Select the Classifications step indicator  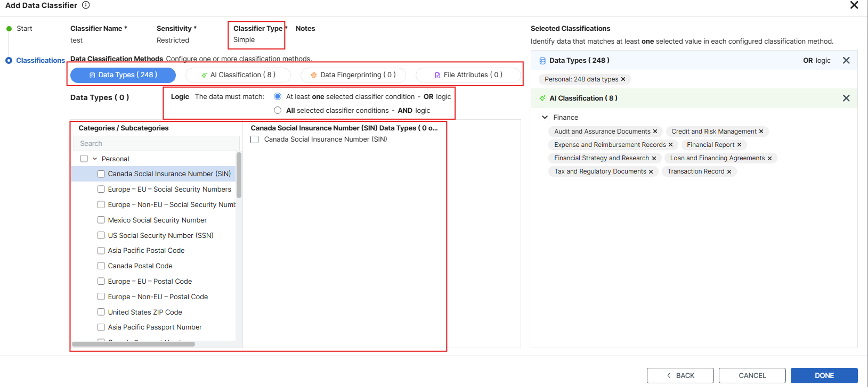tap(9, 61)
